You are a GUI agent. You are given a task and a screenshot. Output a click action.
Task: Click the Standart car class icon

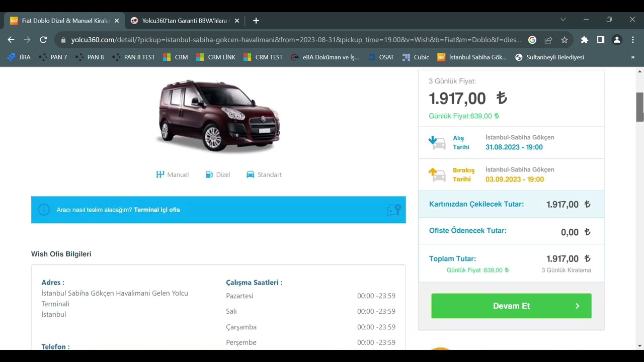tap(250, 174)
